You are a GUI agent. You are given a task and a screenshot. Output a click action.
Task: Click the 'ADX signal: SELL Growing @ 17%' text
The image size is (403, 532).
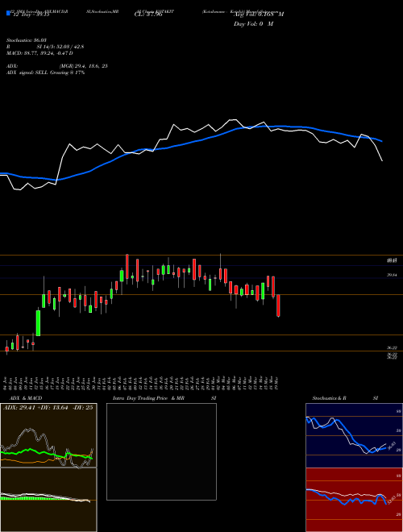point(45,73)
